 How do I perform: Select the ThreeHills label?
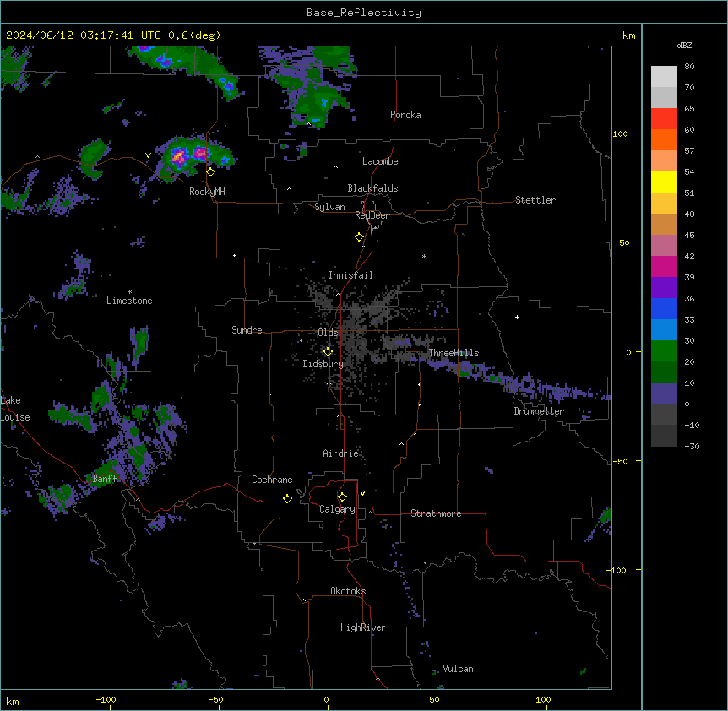tap(454, 353)
